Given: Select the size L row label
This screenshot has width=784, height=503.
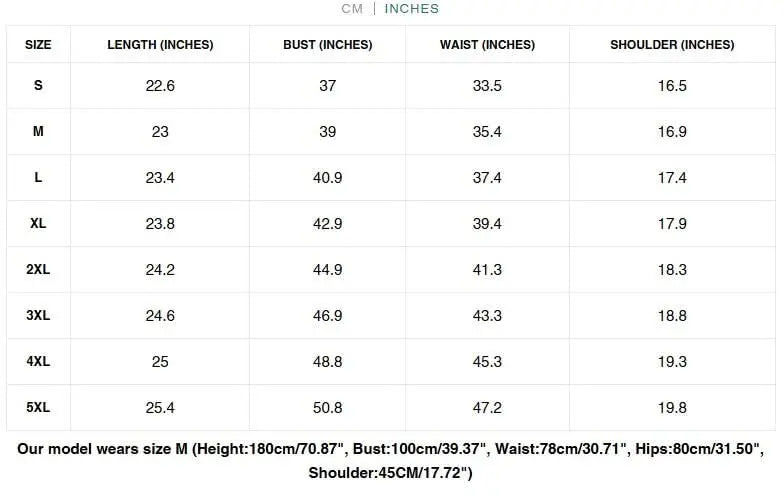Looking at the screenshot, I should click(x=38, y=178).
